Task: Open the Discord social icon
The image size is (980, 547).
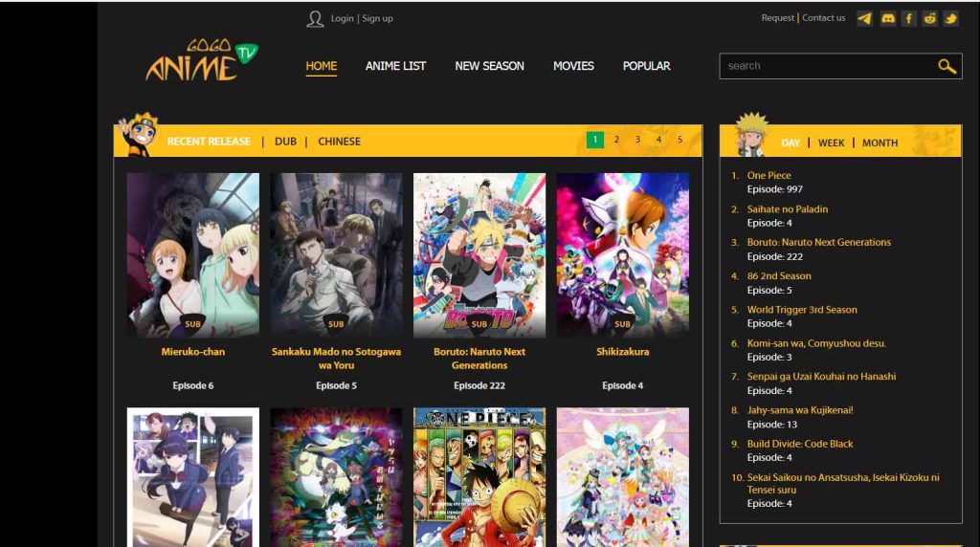Action: click(x=887, y=18)
